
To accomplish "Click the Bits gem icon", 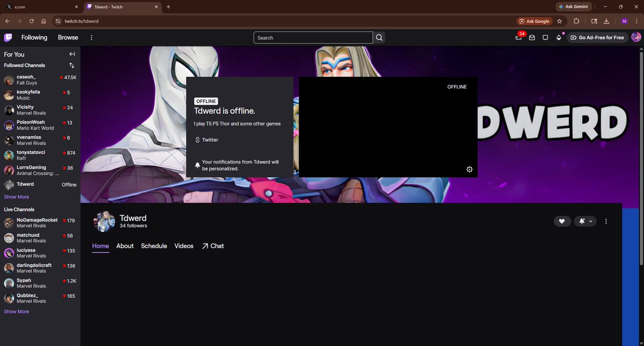I will click(559, 38).
